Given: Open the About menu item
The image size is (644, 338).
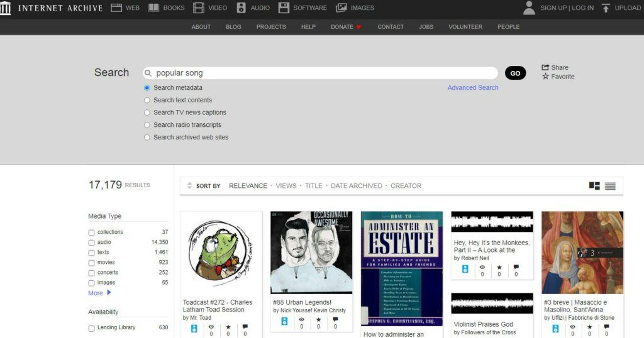Looking at the screenshot, I should 201,26.
